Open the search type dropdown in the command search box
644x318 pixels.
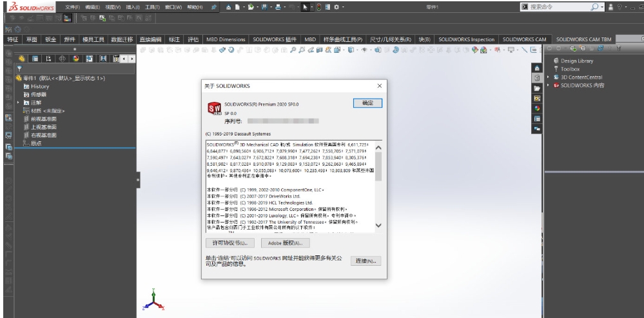(602, 7)
